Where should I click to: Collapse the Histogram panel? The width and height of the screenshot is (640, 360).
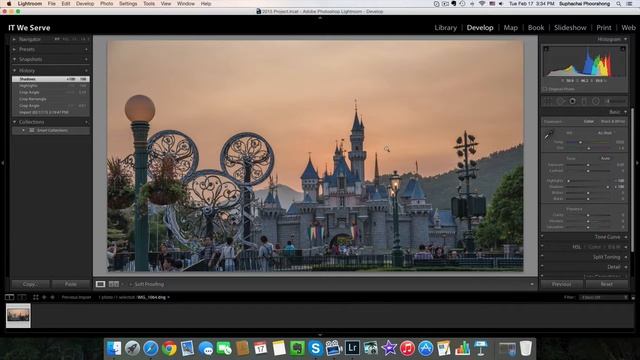click(625, 39)
